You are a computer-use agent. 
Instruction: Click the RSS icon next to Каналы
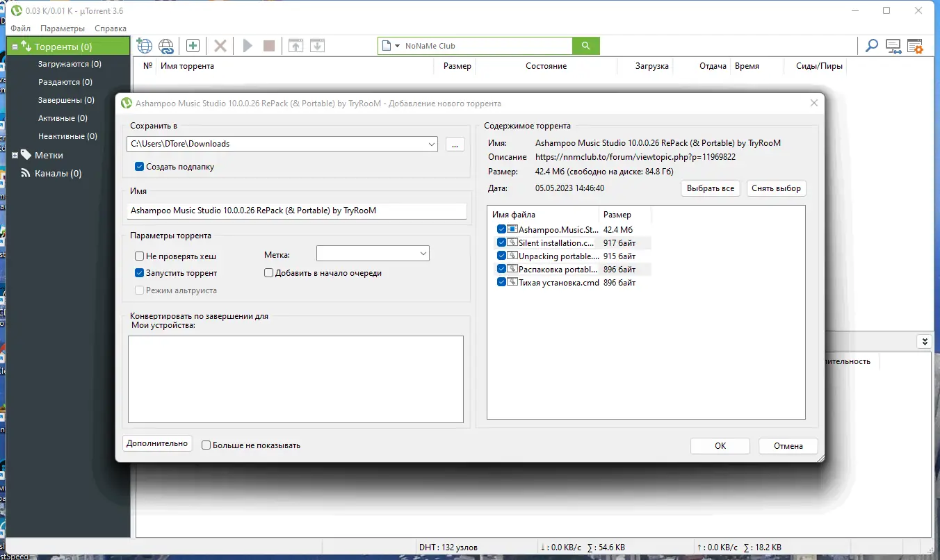26,173
